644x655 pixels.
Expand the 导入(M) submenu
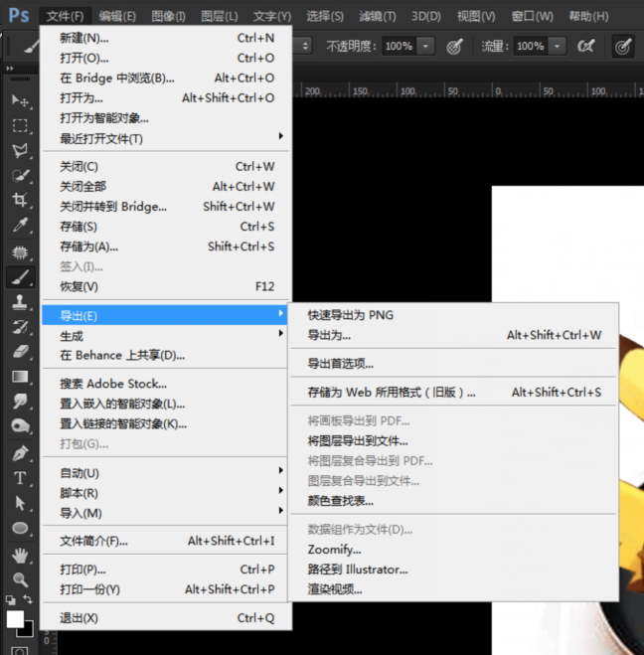point(166,513)
